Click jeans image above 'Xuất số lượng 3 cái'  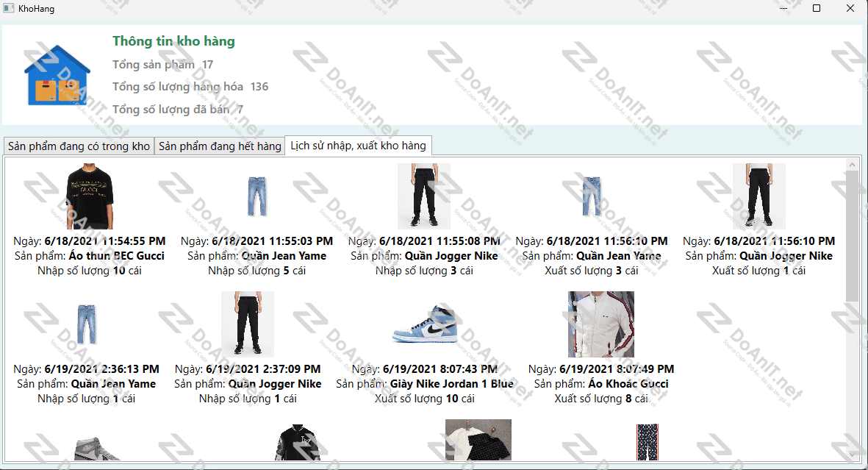point(592,196)
